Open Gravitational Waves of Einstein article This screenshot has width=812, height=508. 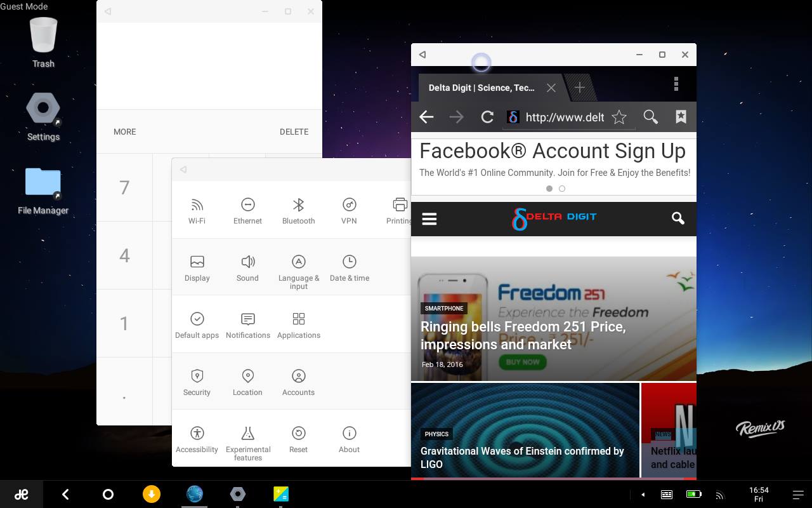(522, 457)
